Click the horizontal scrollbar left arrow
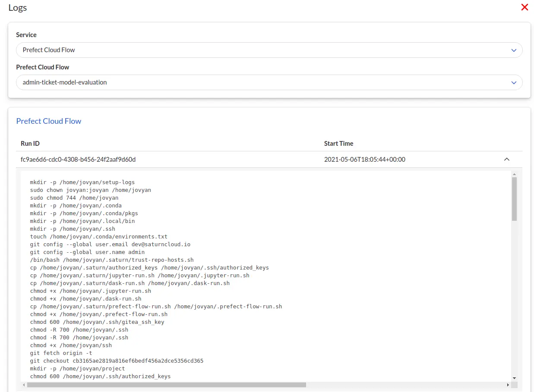534x392 pixels. click(x=24, y=385)
